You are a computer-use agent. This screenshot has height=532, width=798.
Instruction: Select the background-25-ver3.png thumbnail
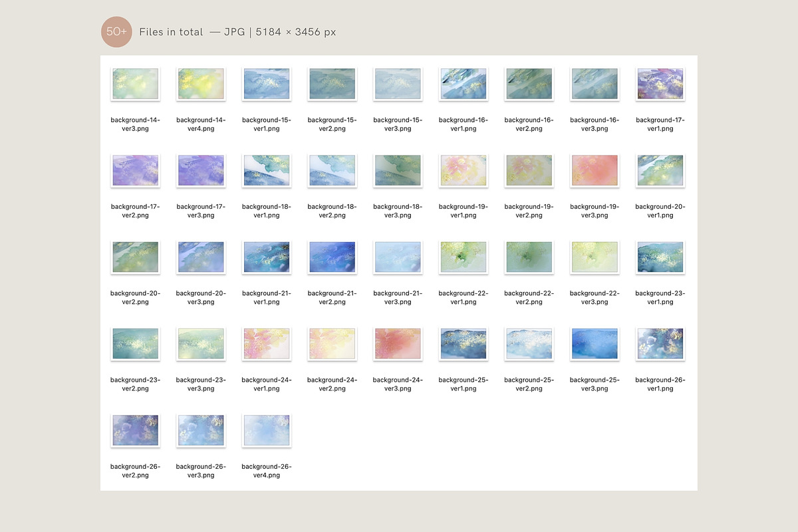[595, 344]
